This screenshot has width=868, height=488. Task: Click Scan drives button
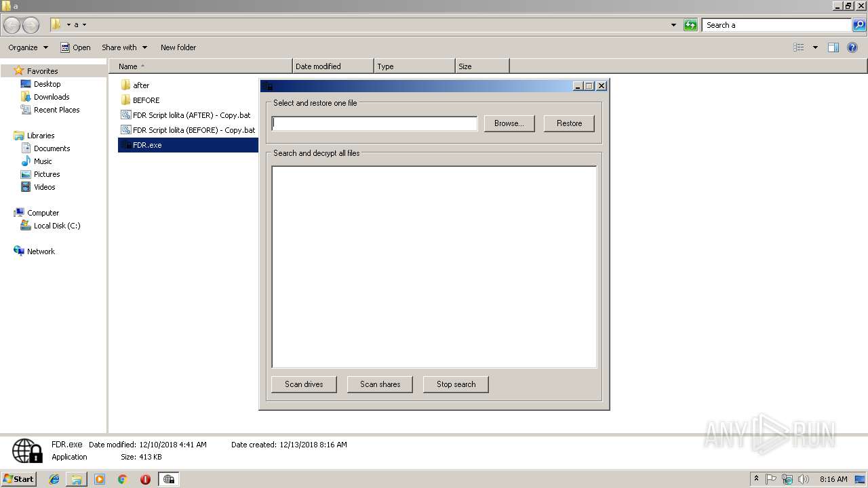[304, 384]
